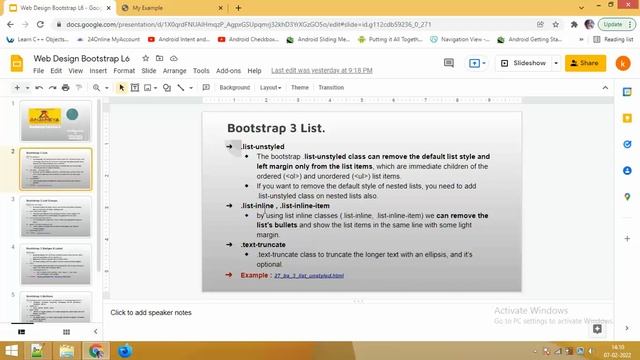The height and width of the screenshot is (360, 640).
Task: Insert shape icon
Action: tap(167, 87)
